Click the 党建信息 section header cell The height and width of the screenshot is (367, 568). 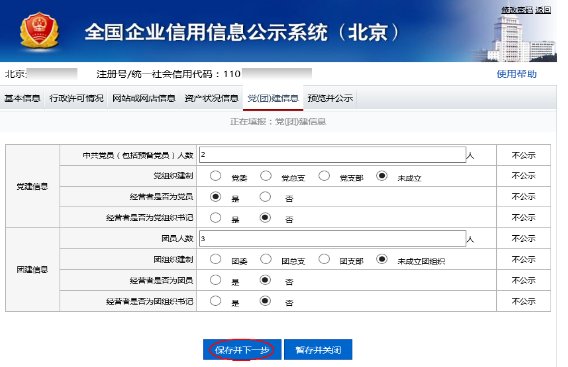coord(32,186)
